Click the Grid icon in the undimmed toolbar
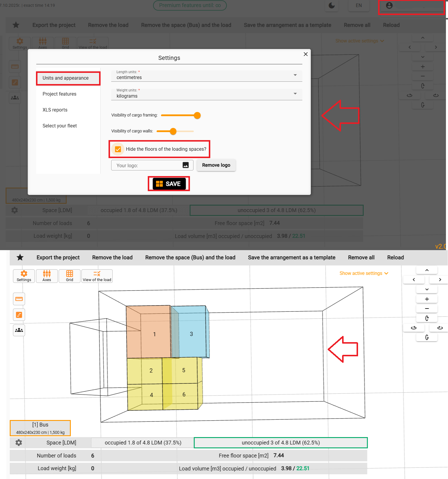This screenshot has width=448, height=479. pos(70,276)
